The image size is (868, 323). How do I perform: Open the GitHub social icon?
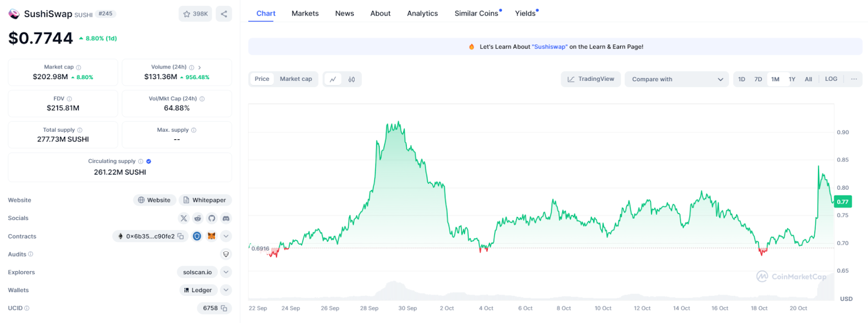[x=212, y=218]
